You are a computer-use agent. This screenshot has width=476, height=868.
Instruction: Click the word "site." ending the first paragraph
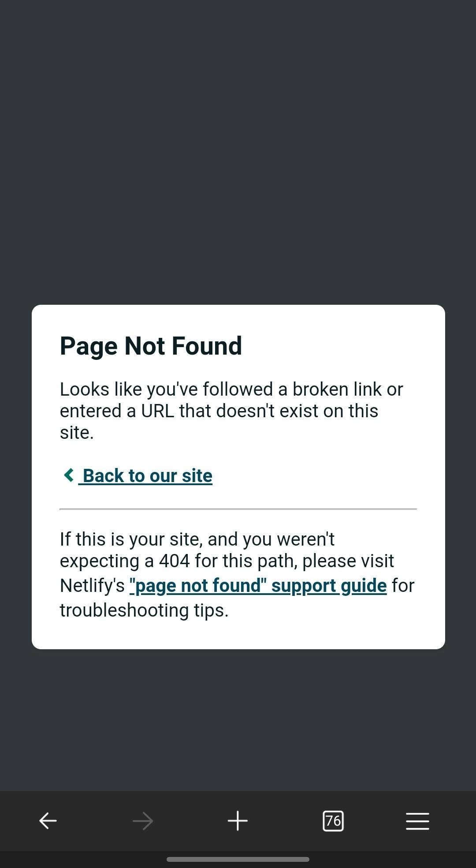click(77, 433)
